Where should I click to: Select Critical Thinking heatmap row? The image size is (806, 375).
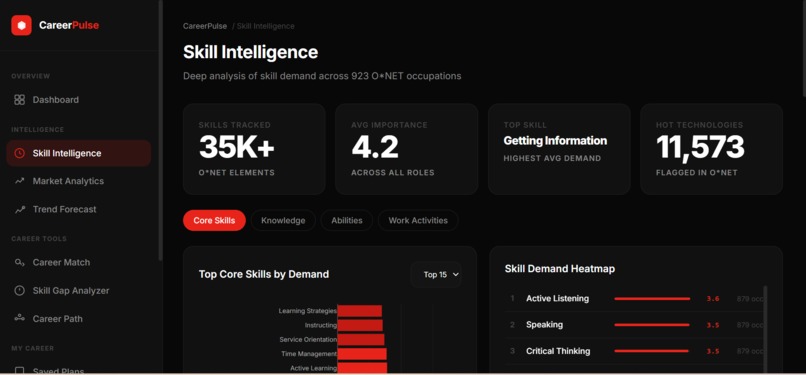coord(633,351)
